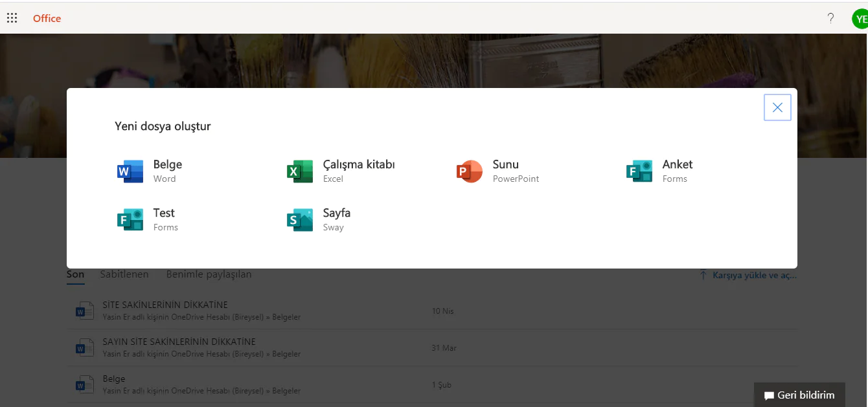Image resolution: width=868 pixels, height=407 pixels.
Task: Switch to the Son tab
Action: click(x=75, y=274)
